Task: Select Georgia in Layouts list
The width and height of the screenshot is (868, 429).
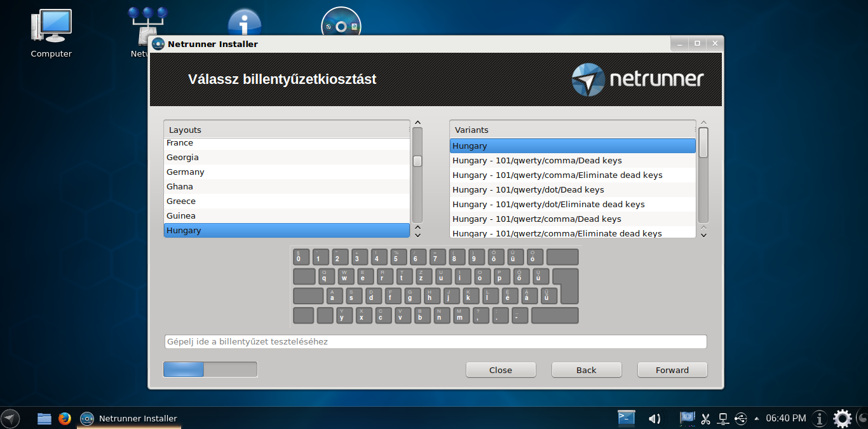Action: (x=287, y=157)
